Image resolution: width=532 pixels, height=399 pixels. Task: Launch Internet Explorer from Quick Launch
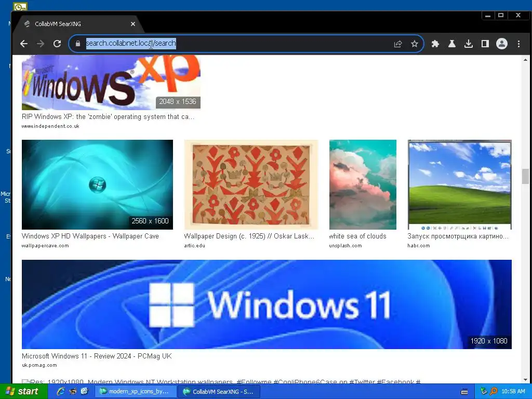click(x=61, y=391)
